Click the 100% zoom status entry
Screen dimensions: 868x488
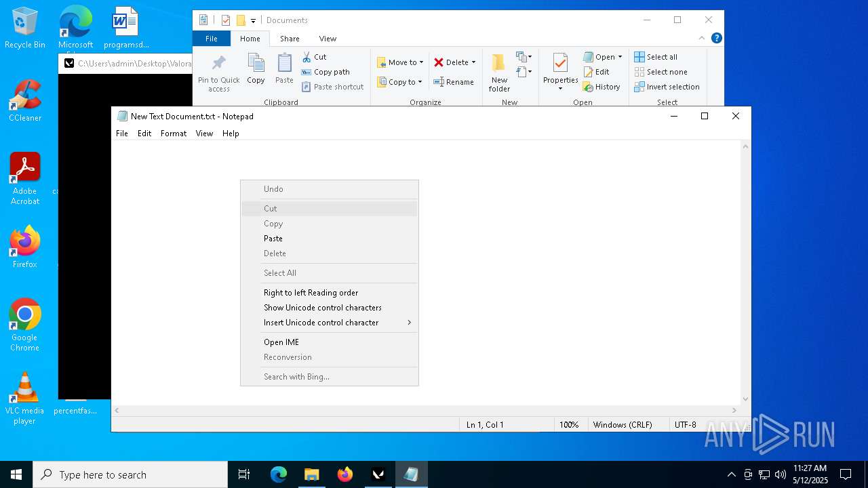(569, 425)
